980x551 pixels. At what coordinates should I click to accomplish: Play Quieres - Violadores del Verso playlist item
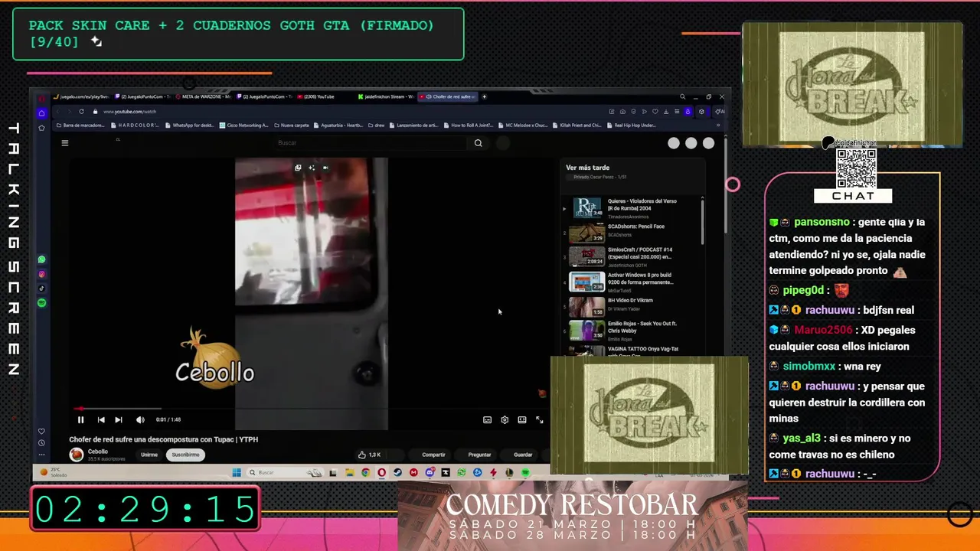pos(632,208)
